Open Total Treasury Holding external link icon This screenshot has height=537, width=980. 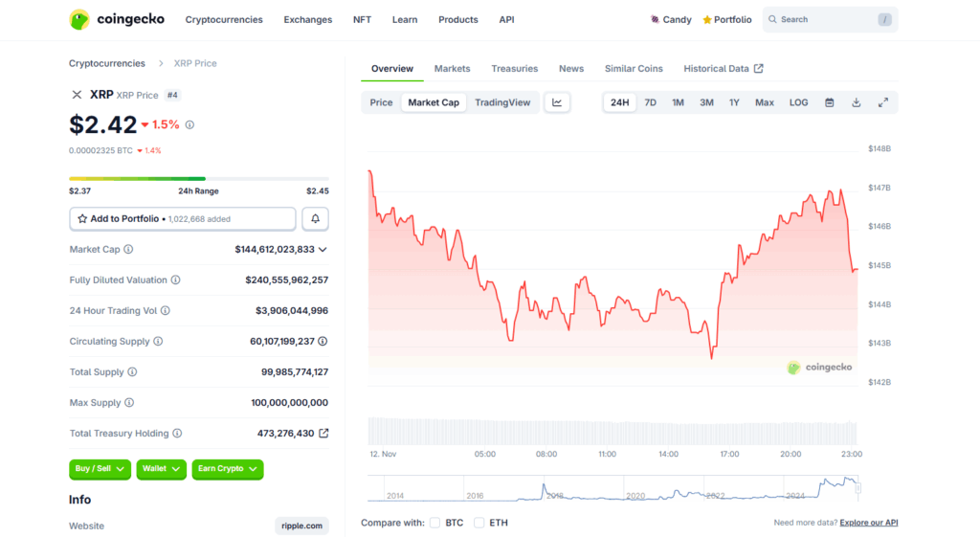point(323,434)
